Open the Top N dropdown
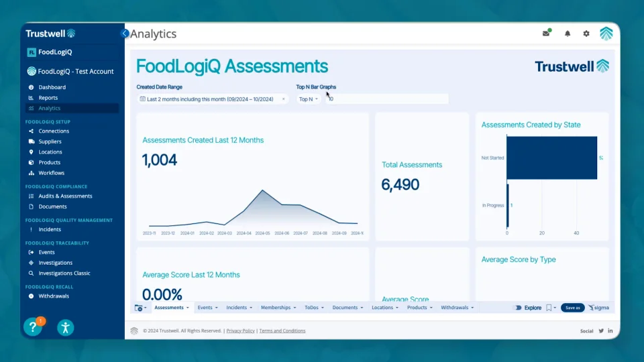Viewport: 644px width, 362px height. pos(308,99)
